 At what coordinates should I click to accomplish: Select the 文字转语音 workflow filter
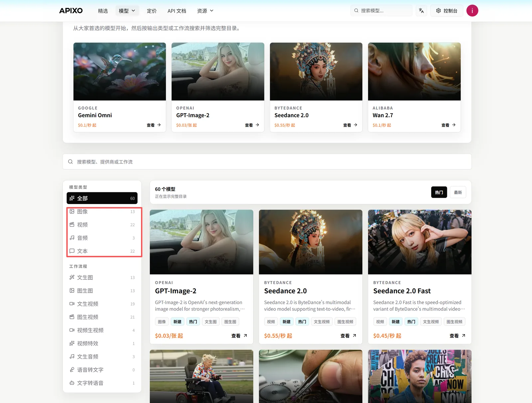[102, 383]
